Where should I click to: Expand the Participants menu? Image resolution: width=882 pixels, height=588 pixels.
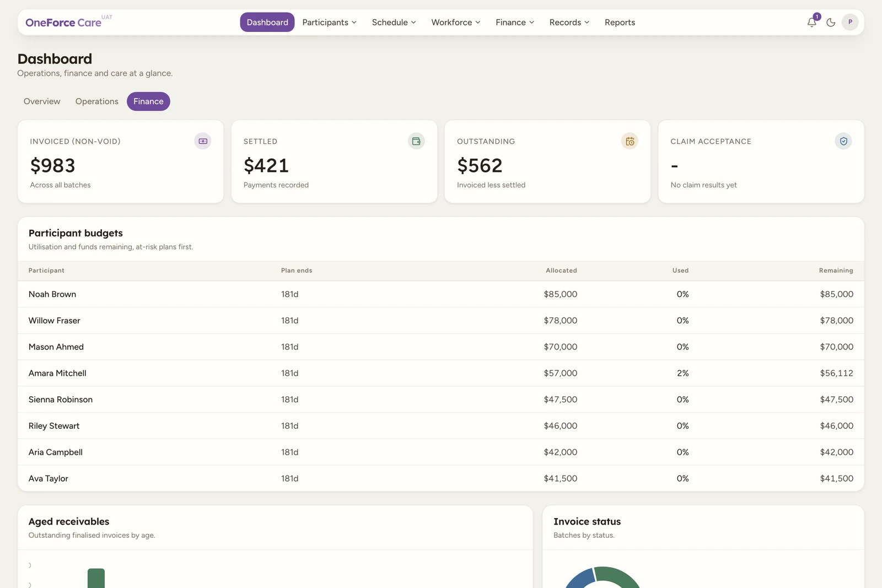click(x=329, y=22)
